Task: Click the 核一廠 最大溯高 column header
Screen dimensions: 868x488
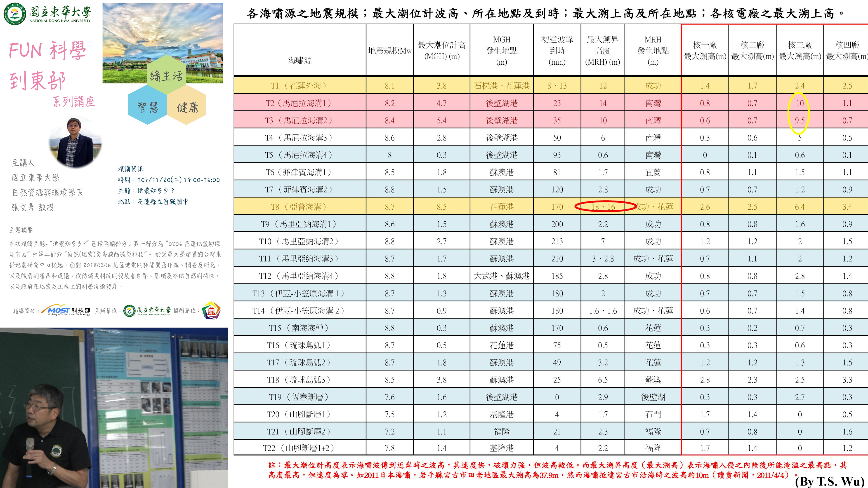Action: (705, 51)
